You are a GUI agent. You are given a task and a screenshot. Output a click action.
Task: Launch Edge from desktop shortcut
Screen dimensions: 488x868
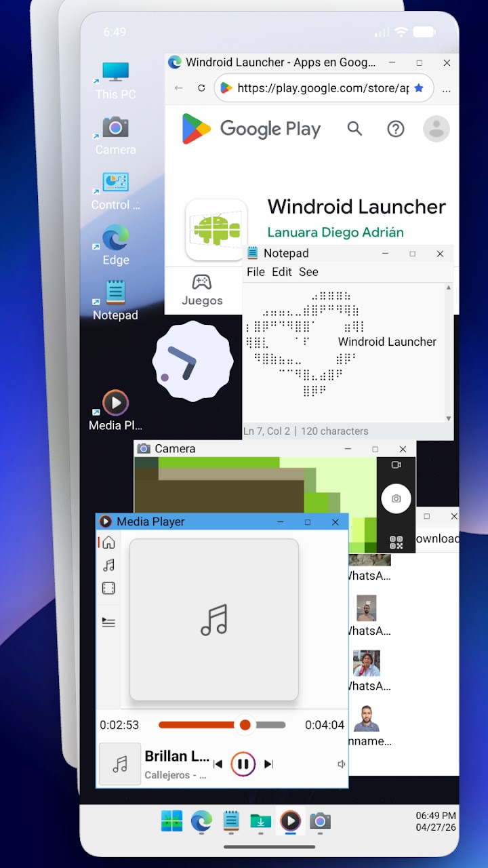click(x=115, y=246)
